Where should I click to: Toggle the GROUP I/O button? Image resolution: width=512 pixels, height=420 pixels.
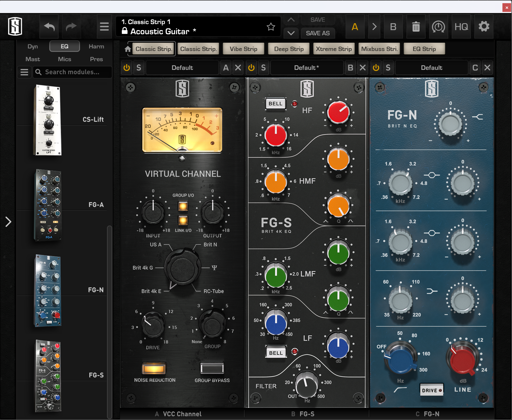point(183,206)
